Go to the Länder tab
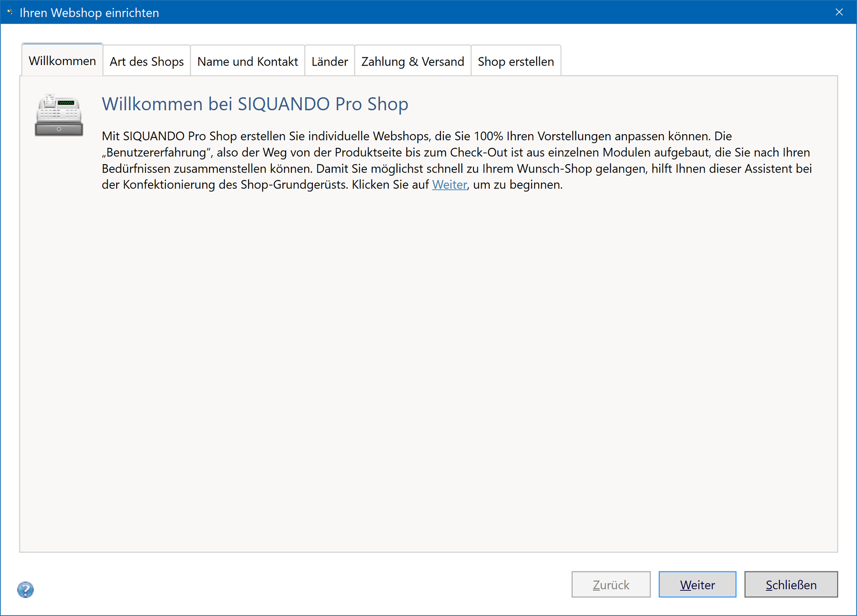857x616 pixels. pos(330,61)
